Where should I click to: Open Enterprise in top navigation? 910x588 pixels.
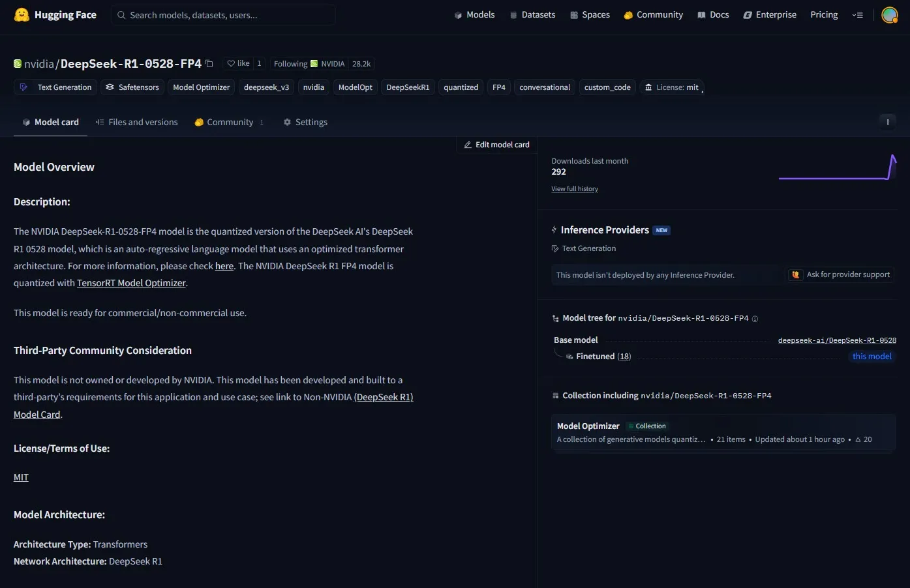(770, 14)
